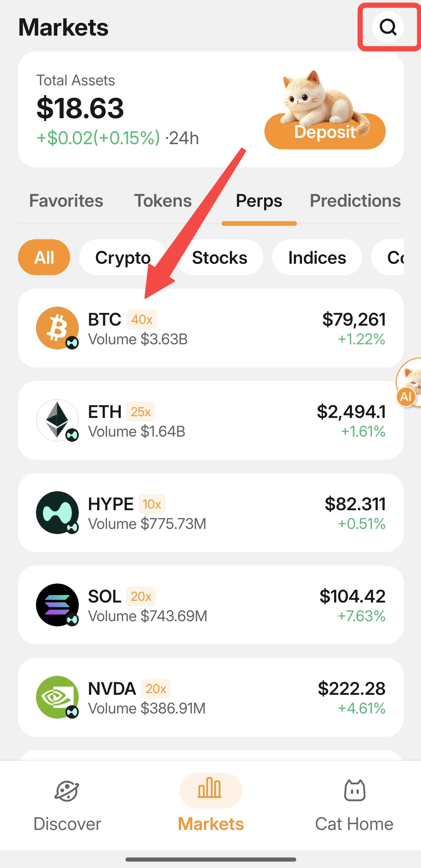Screen dimensions: 421x868
Task: Tap the Solana logo icon
Action: coord(57,605)
